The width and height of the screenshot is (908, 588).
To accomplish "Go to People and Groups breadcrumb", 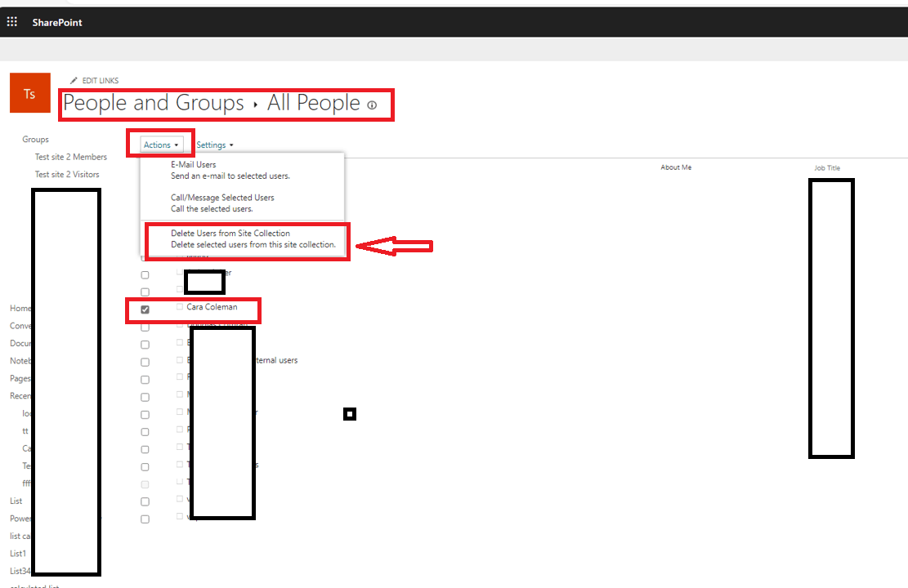I will (x=154, y=103).
